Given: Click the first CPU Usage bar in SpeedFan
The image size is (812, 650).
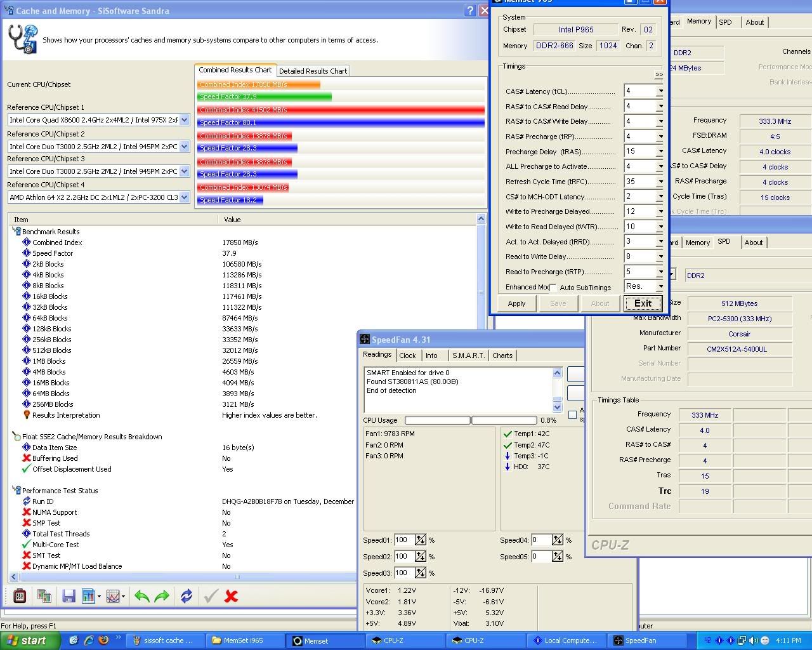Looking at the screenshot, I should [437, 420].
